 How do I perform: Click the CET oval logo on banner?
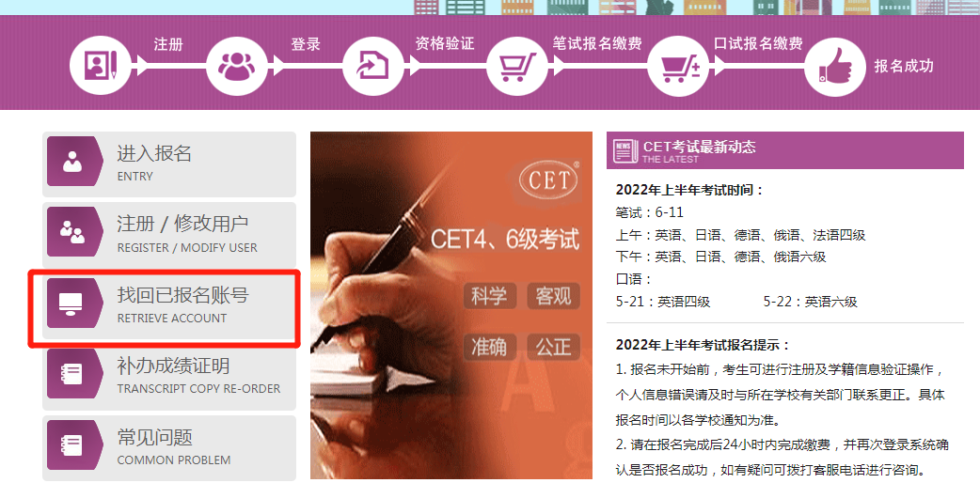coord(549,180)
